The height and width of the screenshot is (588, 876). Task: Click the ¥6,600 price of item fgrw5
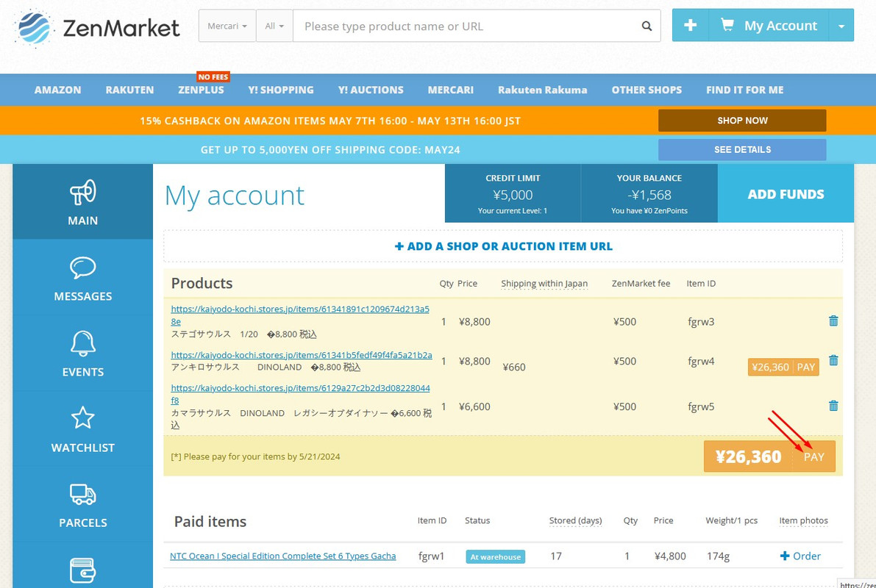click(x=474, y=406)
